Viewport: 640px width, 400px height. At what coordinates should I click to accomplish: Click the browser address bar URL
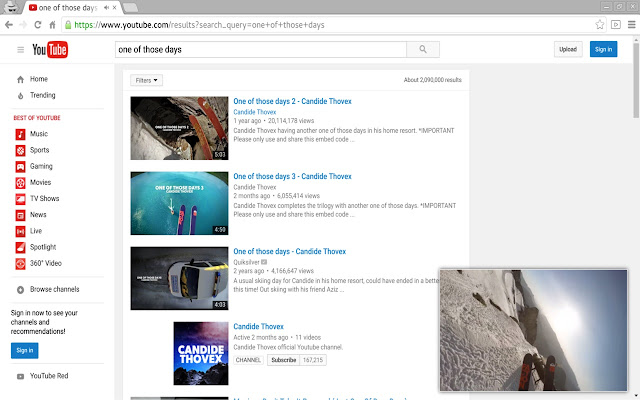[x=199, y=25]
